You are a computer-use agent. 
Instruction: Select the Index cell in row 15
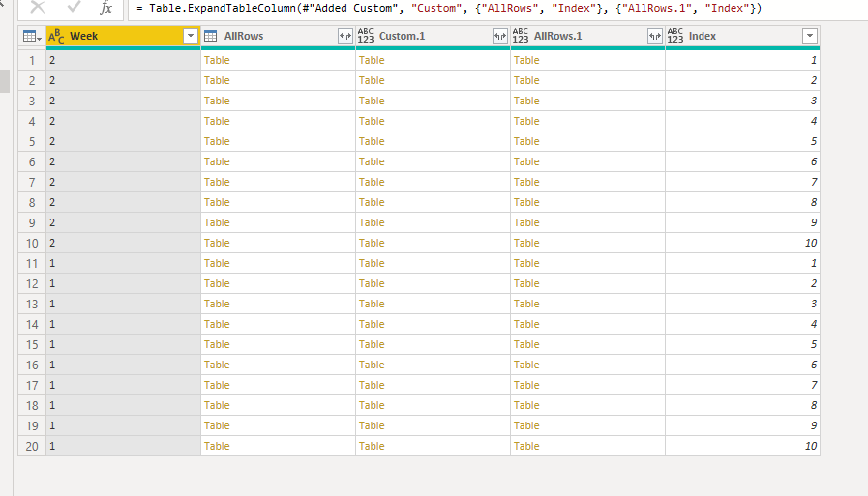[742, 344]
